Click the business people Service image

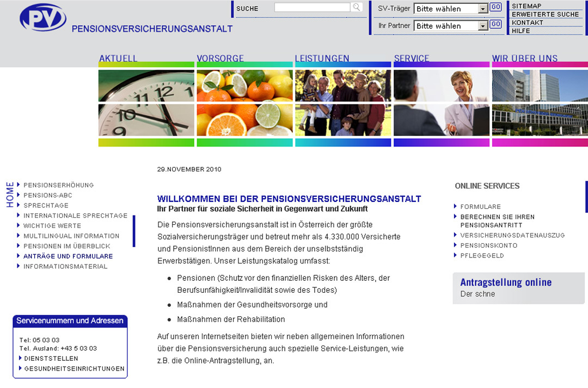tap(442, 103)
